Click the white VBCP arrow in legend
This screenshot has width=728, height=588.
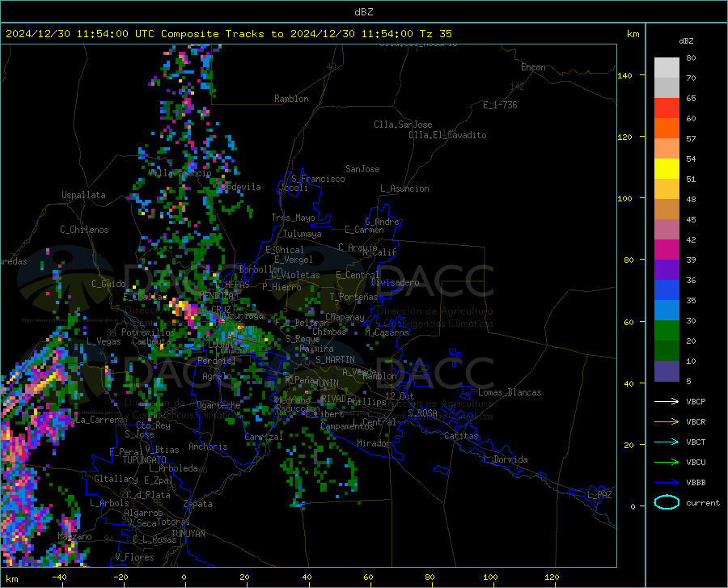[667, 401]
